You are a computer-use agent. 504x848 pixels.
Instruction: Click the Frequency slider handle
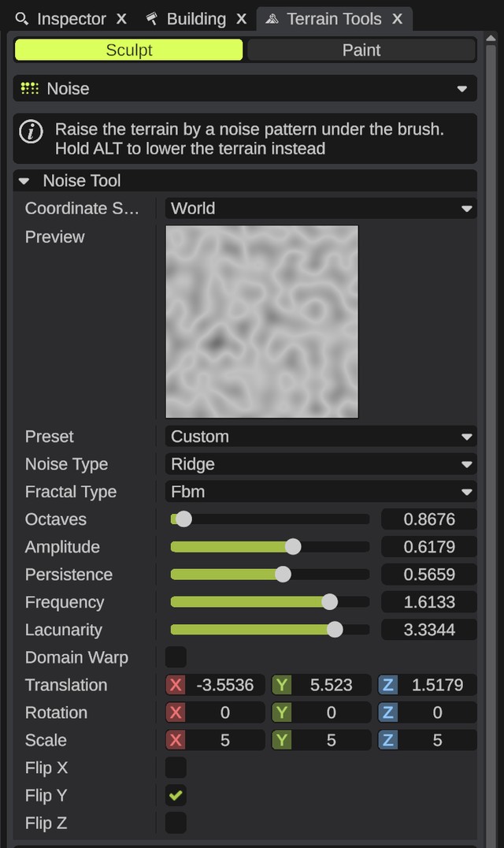(329, 602)
